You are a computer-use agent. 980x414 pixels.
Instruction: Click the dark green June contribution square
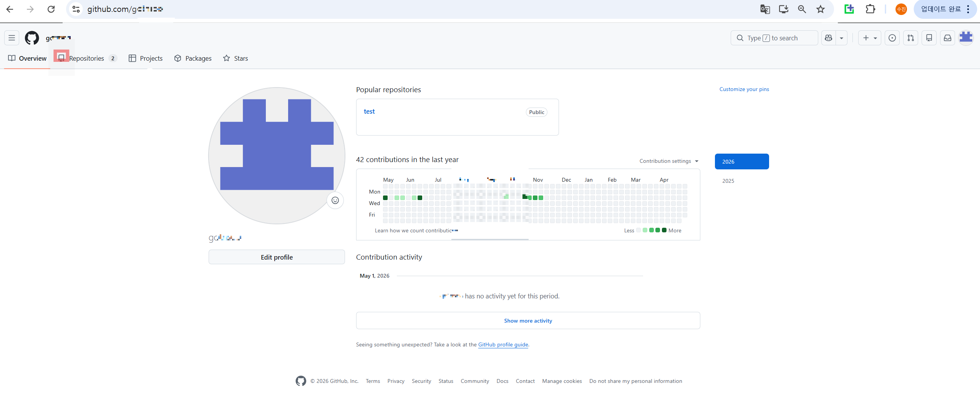(x=420, y=198)
